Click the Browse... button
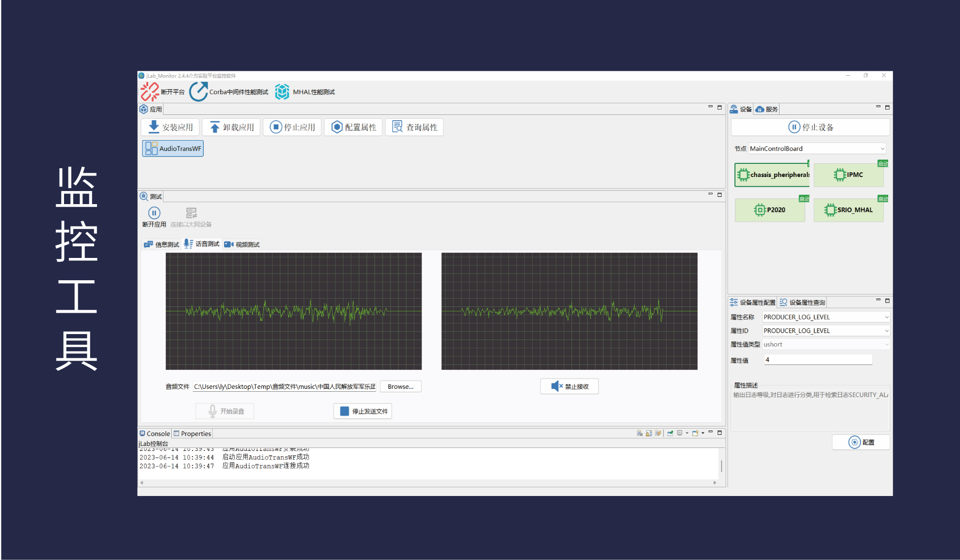Viewport: 960px width, 560px height. click(400, 386)
